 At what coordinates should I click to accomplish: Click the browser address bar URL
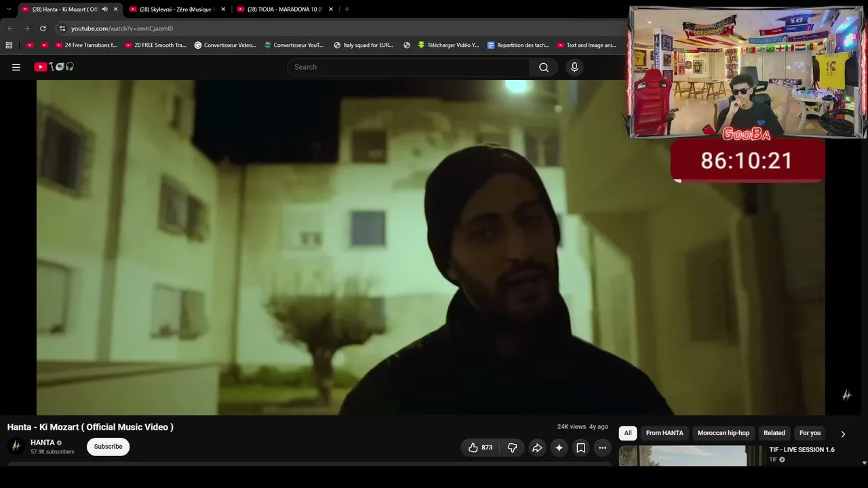coord(122,28)
